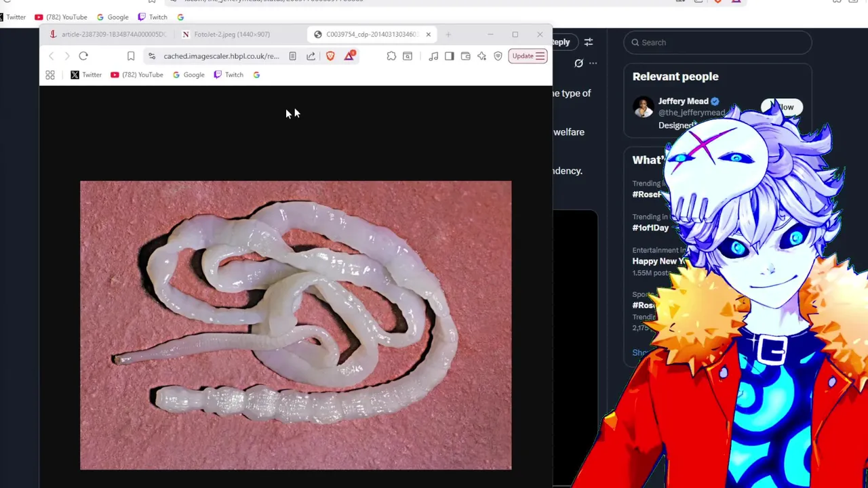This screenshot has width=868, height=488.
Task: Share this page from address bar
Action: pyautogui.click(x=311, y=56)
